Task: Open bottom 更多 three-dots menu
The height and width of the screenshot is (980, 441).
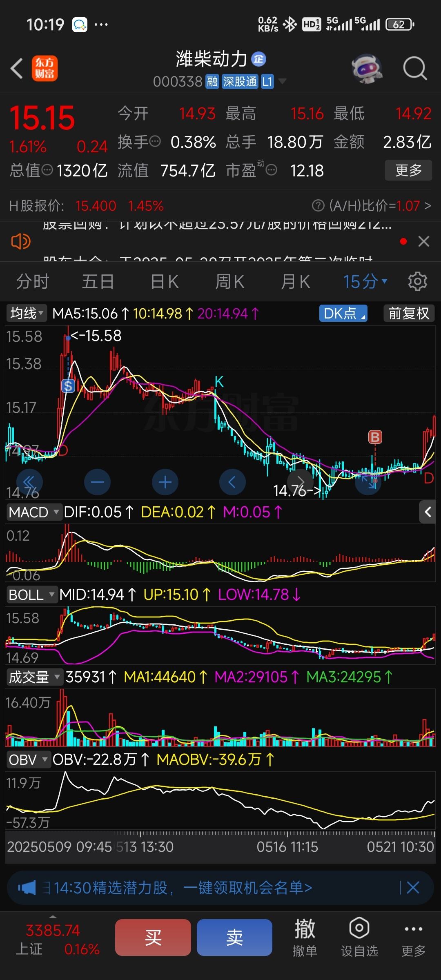Action: [x=413, y=938]
